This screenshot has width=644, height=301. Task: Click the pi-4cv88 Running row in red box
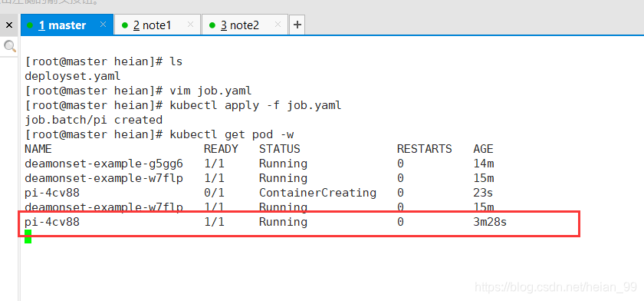(298, 223)
